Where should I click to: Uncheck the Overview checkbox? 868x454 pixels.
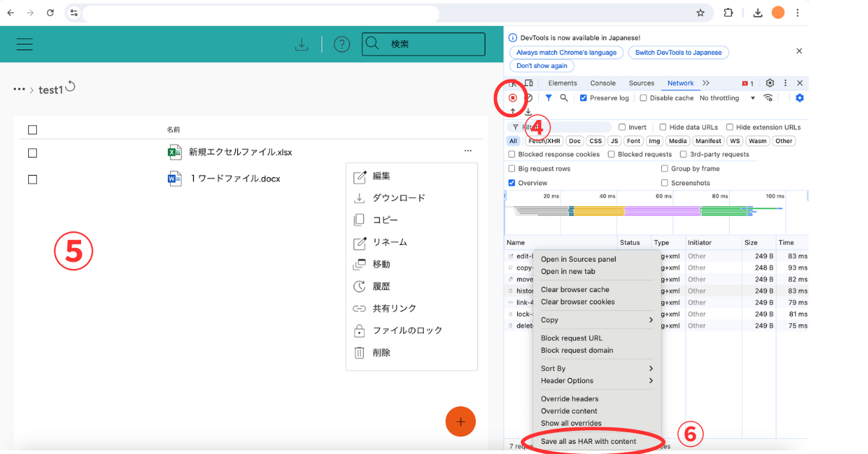point(512,183)
